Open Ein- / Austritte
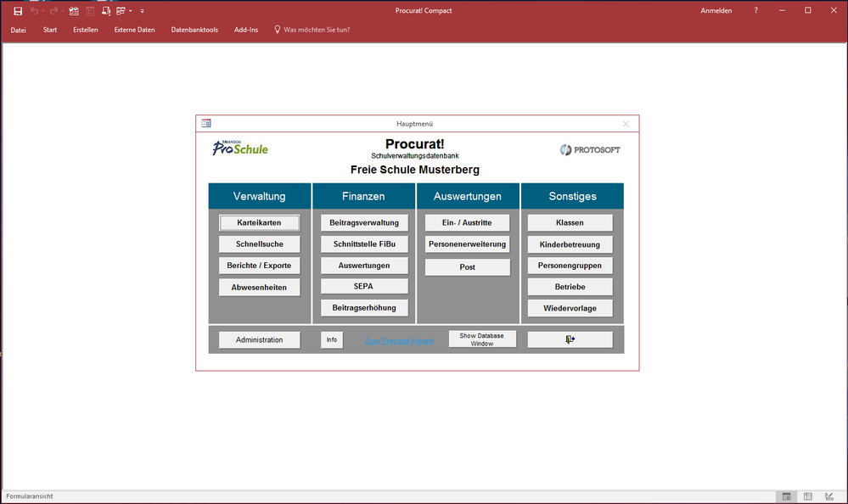The width and height of the screenshot is (848, 504). coord(467,223)
